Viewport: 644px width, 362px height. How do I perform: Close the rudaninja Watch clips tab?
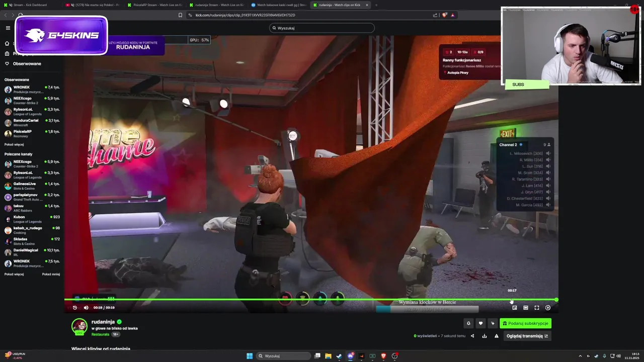point(367,5)
